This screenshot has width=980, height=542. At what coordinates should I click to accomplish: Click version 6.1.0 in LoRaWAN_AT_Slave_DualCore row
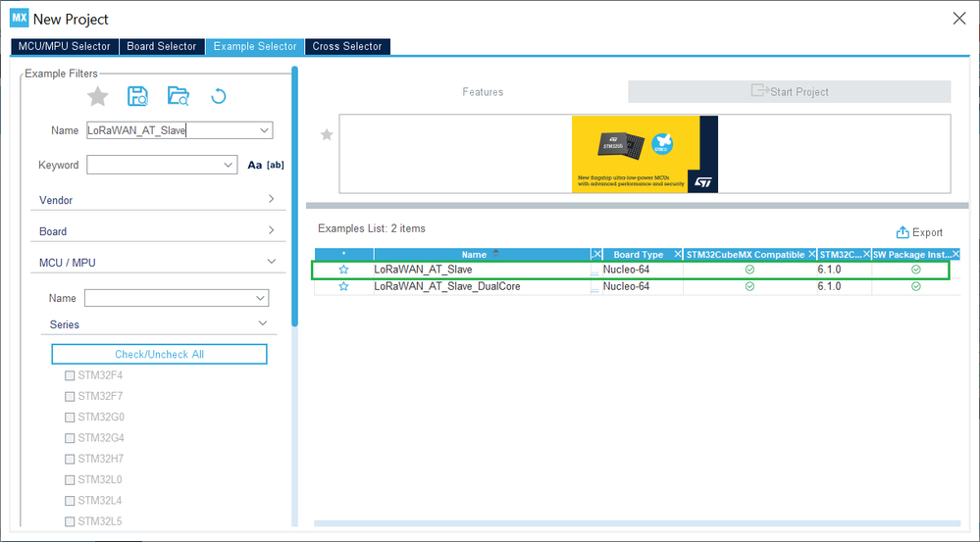[829, 286]
